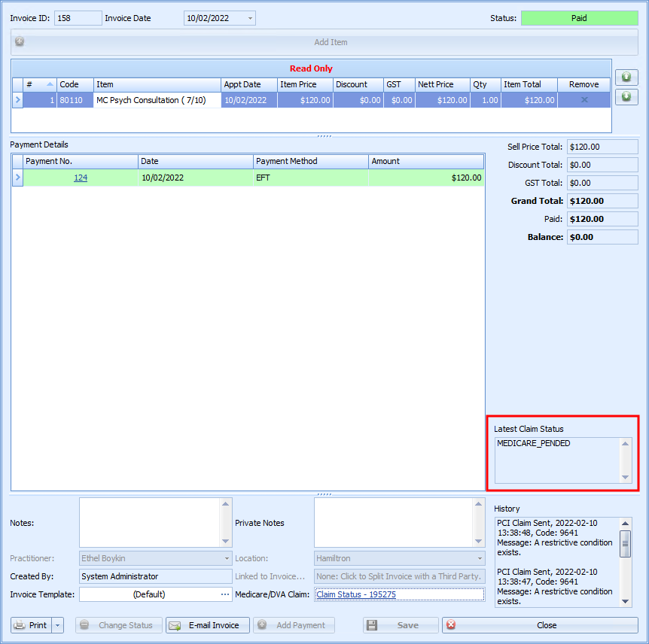Click the Code column header
Screen dimensions: 649x644
(x=75, y=84)
